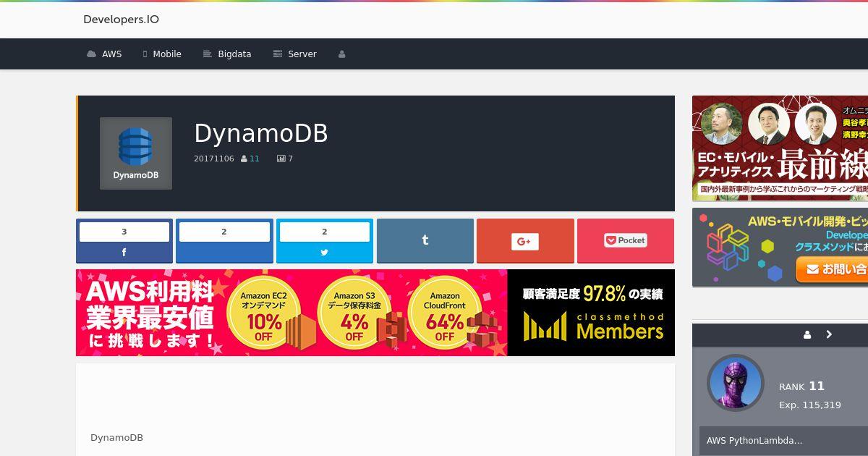Click the person icon in author panel header
The height and width of the screenshot is (456, 868).
[x=807, y=334]
